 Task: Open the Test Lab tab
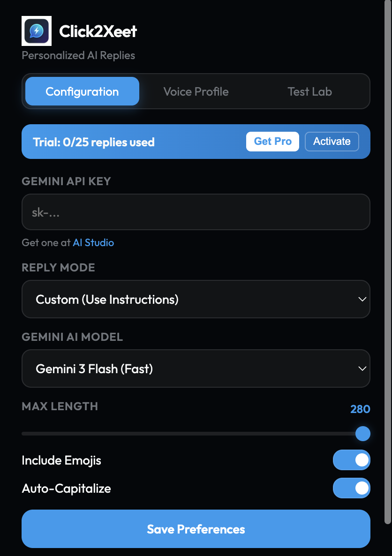(x=309, y=91)
